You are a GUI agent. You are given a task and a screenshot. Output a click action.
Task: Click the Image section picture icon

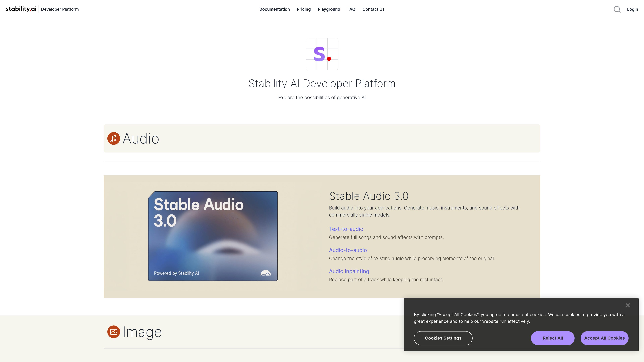point(114,332)
